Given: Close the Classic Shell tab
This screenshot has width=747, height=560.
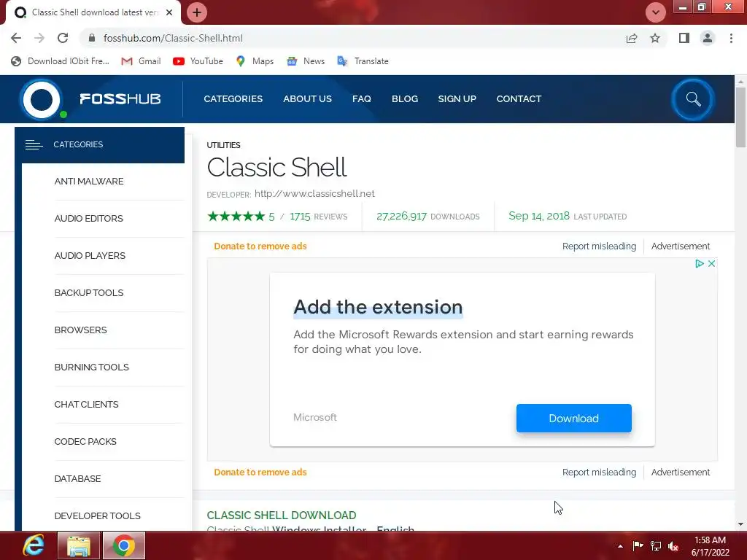Looking at the screenshot, I should [x=169, y=12].
